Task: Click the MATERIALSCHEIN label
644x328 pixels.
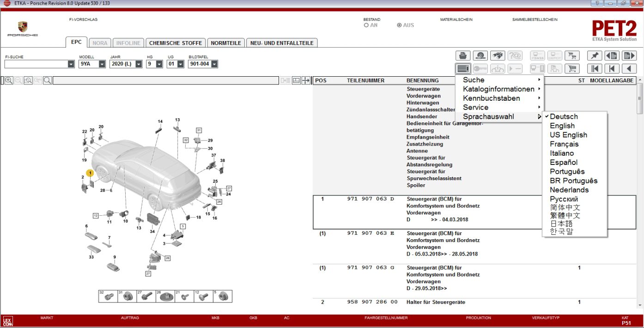Action: tap(456, 20)
